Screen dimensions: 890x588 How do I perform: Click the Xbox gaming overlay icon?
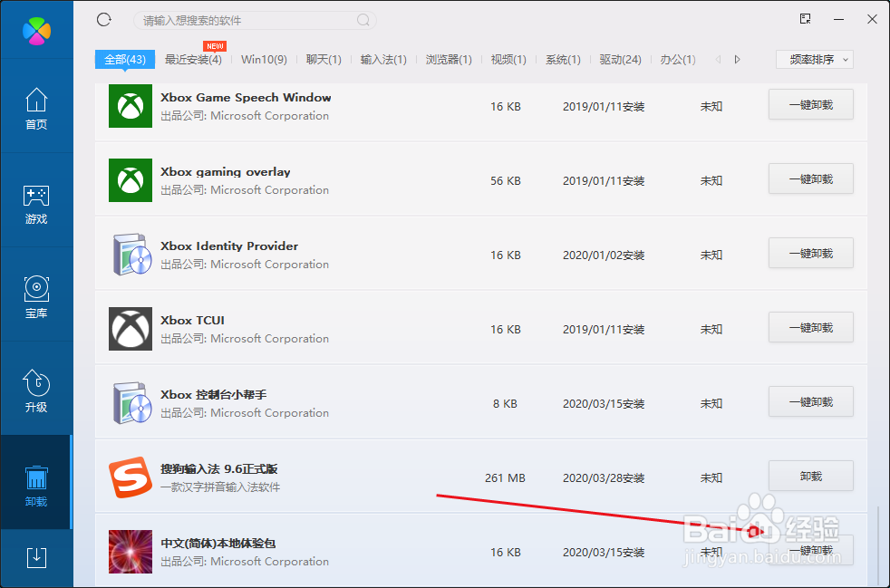pyautogui.click(x=131, y=180)
